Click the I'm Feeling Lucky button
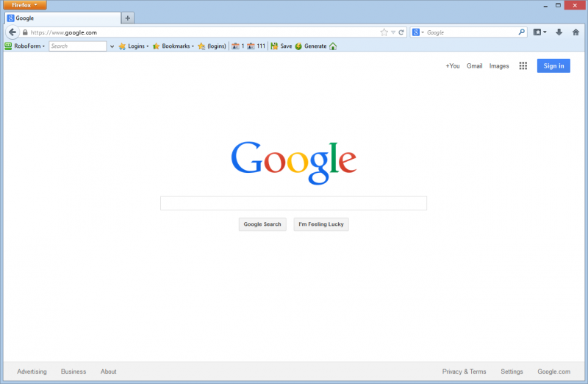 point(321,224)
